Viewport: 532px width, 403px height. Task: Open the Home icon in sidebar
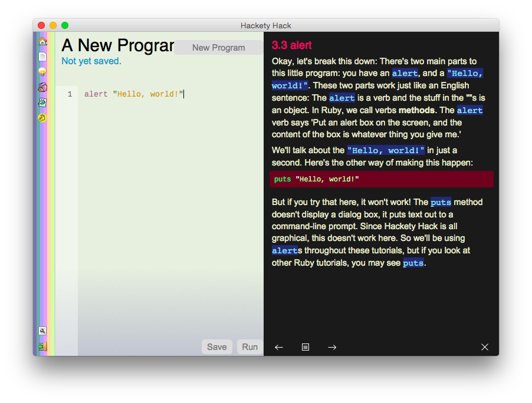click(42, 41)
